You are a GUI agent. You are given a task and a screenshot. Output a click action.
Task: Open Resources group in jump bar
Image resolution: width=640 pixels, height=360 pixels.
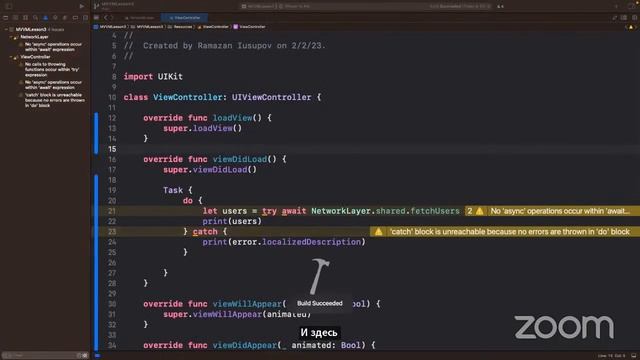(x=180, y=27)
